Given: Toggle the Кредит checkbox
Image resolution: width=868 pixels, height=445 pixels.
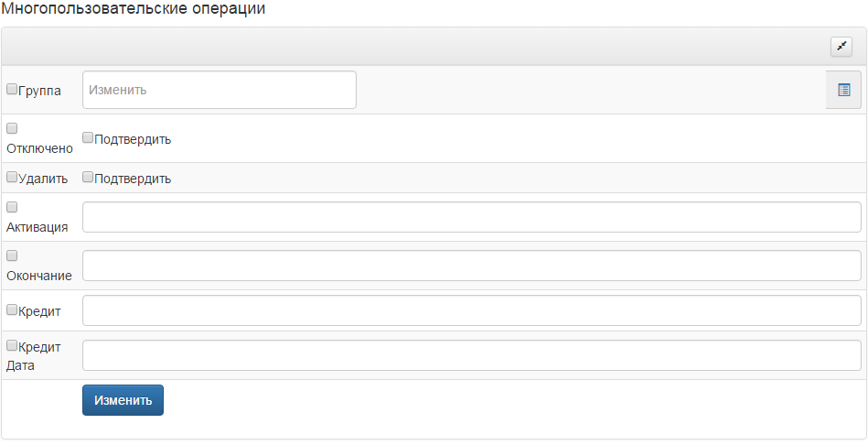Looking at the screenshot, I should click(x=12, y=309).
